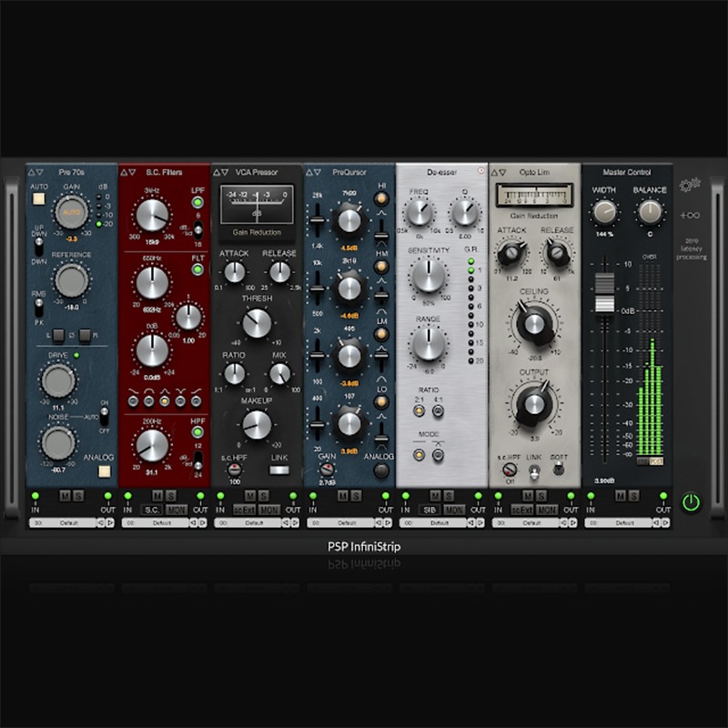Select next preset arrow under Pre 70s
The width and height of the screenshot is (728, 728).
(x=110, y=522)
